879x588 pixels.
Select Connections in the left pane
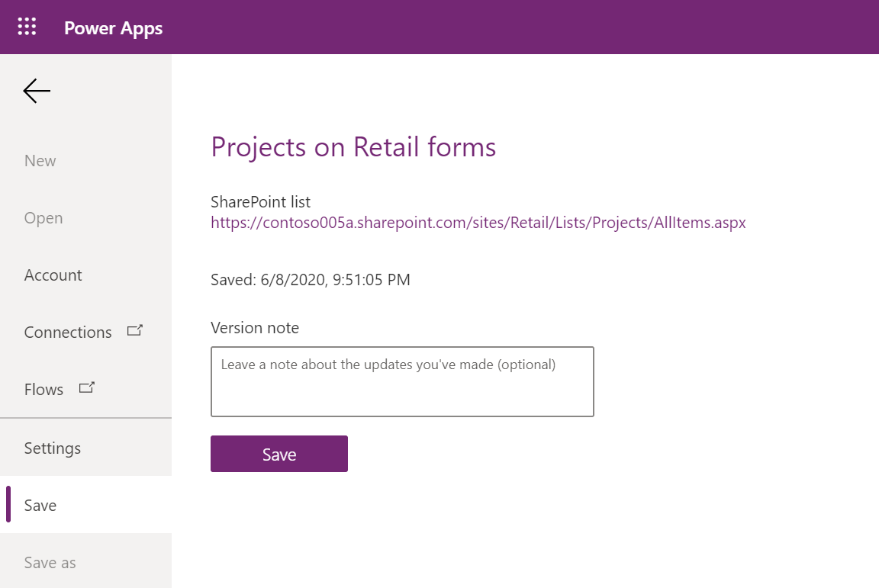68,332
